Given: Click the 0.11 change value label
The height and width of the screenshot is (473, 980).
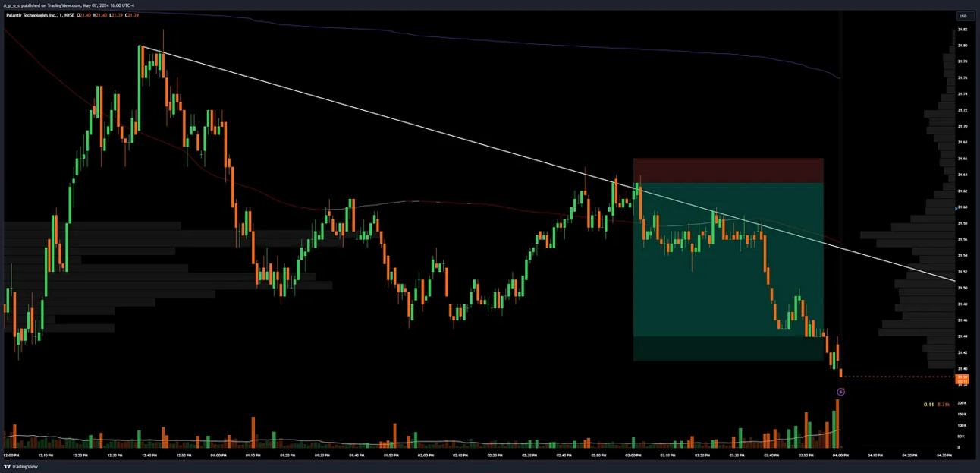Looking at the screenshot, I should [928, 405].
